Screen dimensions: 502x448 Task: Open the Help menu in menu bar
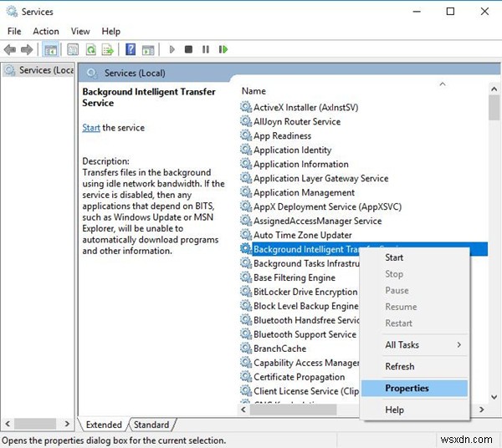(x=111, y=31)
